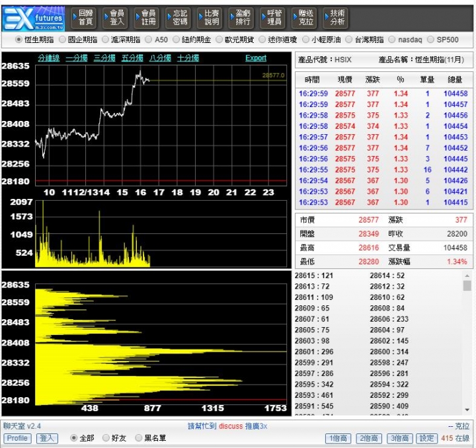Open the 回歸首頁 nav button
The width and height of the screenshot is (476, 448).
point(83,18)
